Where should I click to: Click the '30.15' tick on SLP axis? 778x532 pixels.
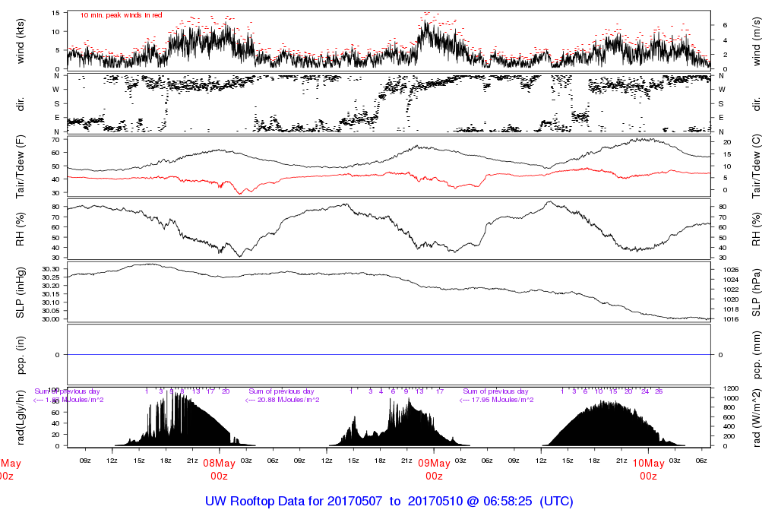point(51,294)
